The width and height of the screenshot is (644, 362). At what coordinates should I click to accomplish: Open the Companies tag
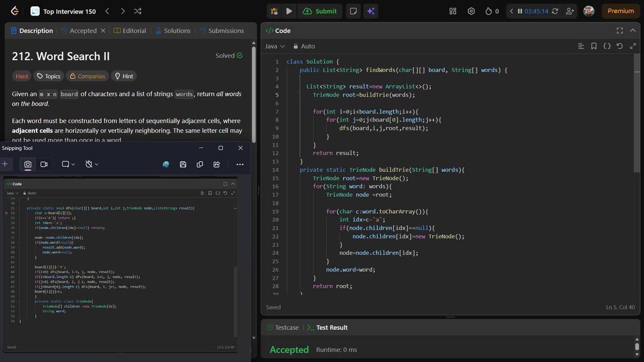[87, 76]
